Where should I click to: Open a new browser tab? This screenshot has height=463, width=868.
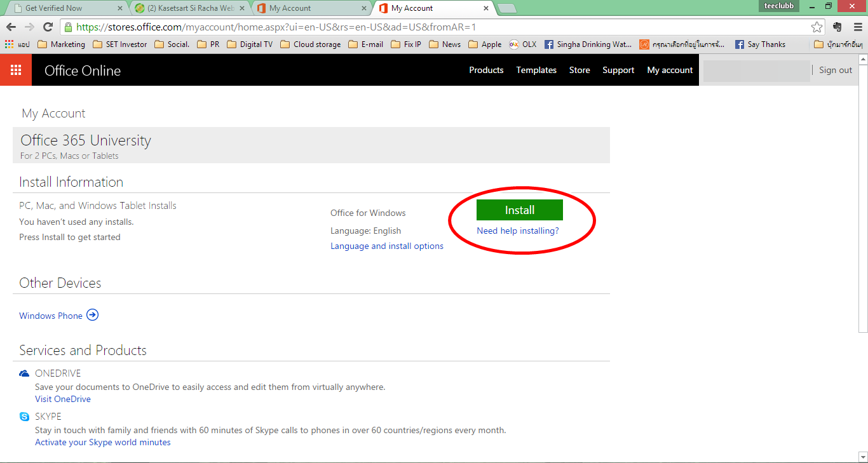point(506,8)
